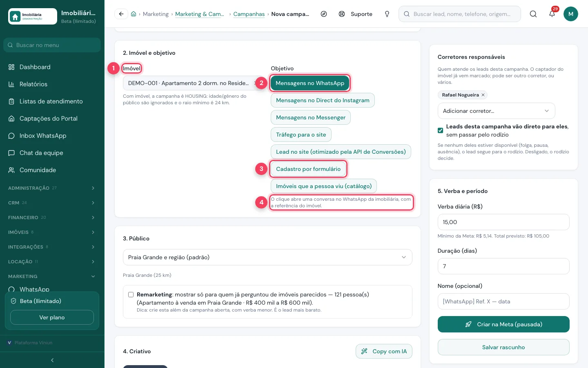Click the Ver plano button

(x=52, y=317)
